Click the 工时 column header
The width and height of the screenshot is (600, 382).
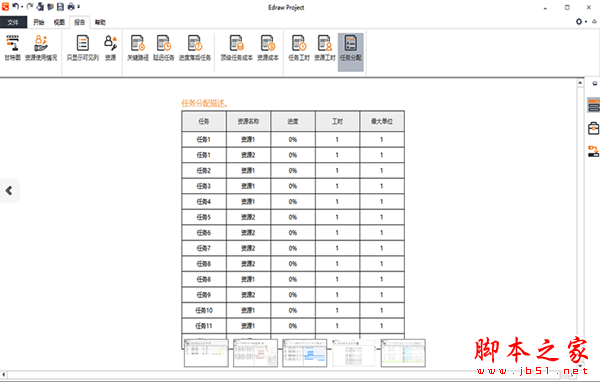337,121
